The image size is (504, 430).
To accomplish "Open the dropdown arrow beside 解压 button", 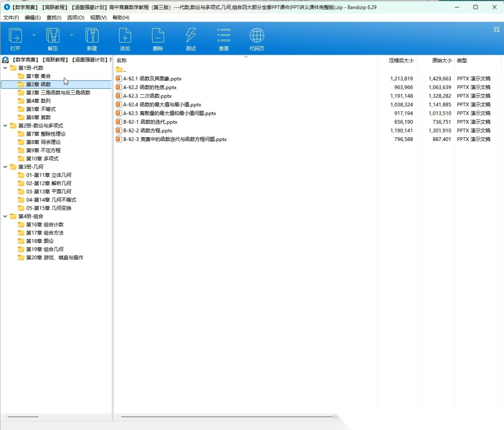I will [71, 35].
